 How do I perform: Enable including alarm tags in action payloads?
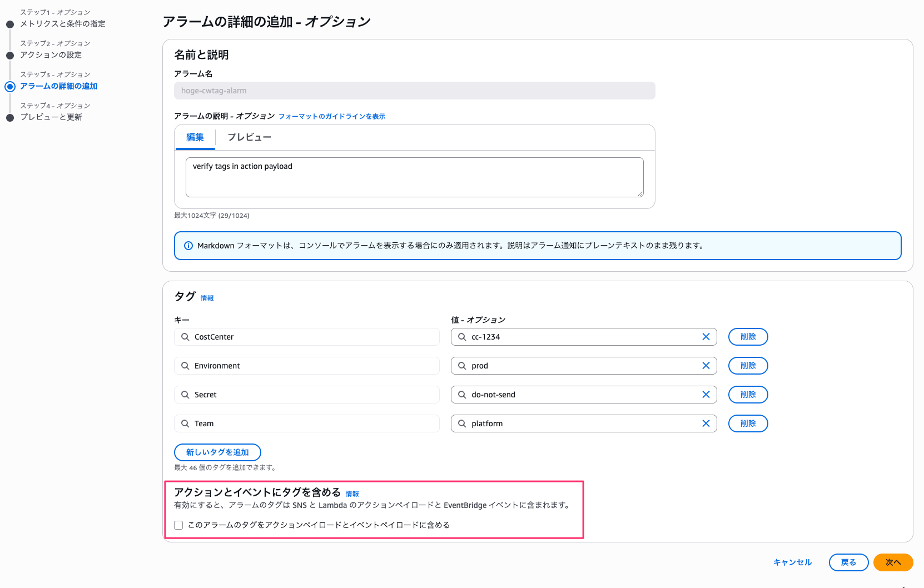178,525
